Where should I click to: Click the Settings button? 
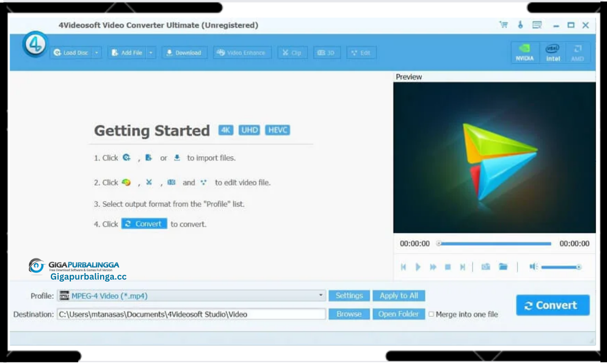click(349, 296)
